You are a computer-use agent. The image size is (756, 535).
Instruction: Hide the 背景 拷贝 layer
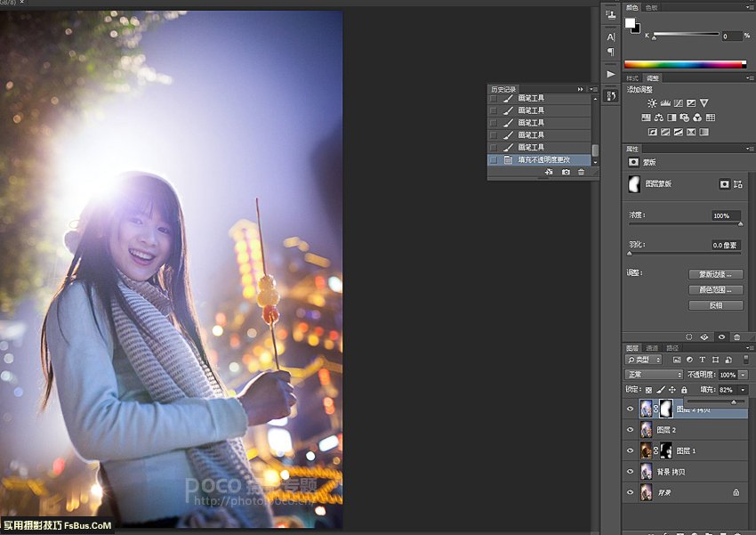point(630,472)
